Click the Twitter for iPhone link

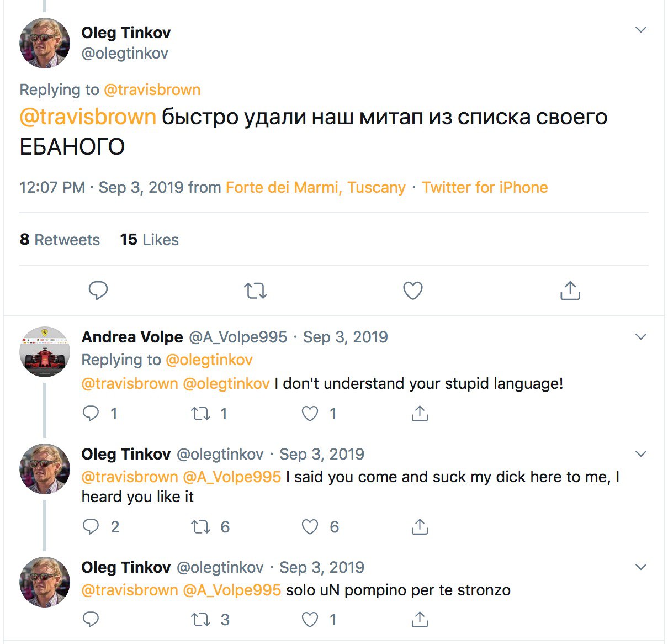point(485,188)
